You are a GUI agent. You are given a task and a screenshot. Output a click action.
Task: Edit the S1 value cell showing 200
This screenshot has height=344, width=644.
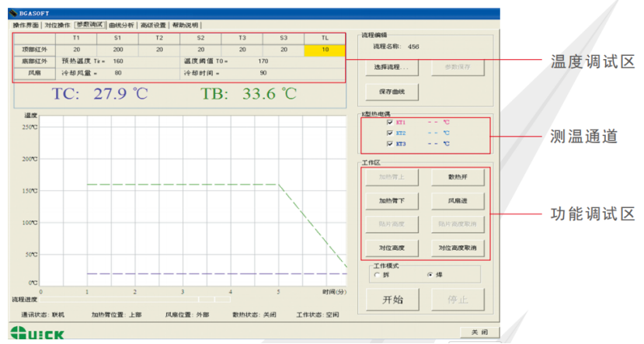pos(118,49)
